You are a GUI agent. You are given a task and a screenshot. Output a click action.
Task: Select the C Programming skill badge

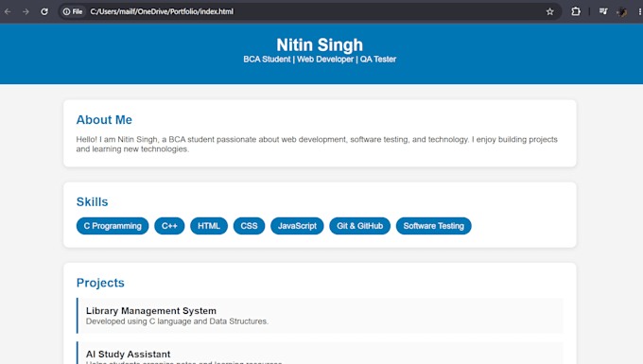click(x=113, y=226)
